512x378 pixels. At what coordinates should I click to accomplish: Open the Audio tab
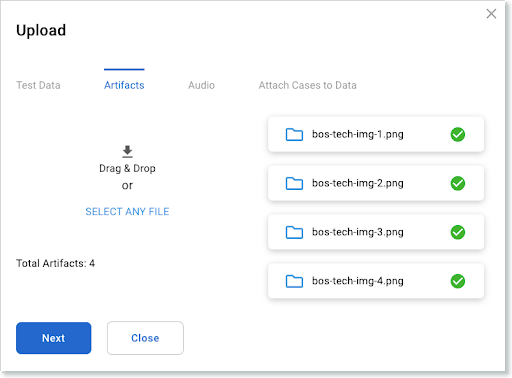(x=201, y=85)
